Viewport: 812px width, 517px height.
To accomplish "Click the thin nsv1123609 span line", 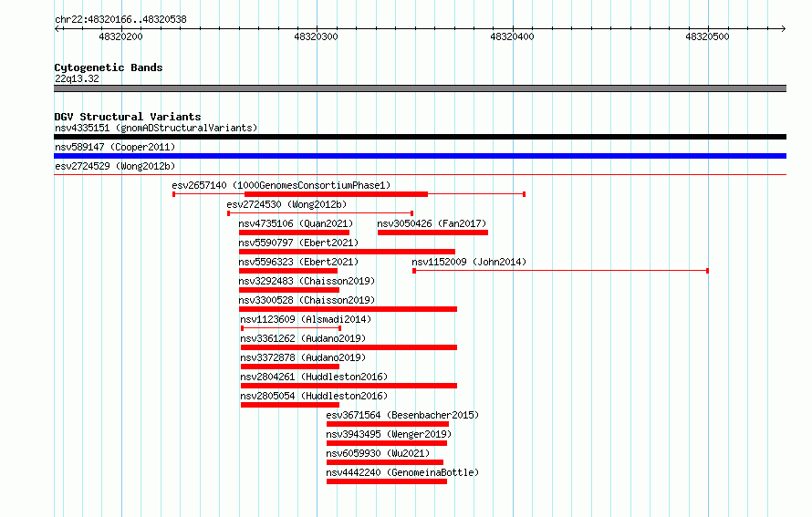I will coord(291,328).
